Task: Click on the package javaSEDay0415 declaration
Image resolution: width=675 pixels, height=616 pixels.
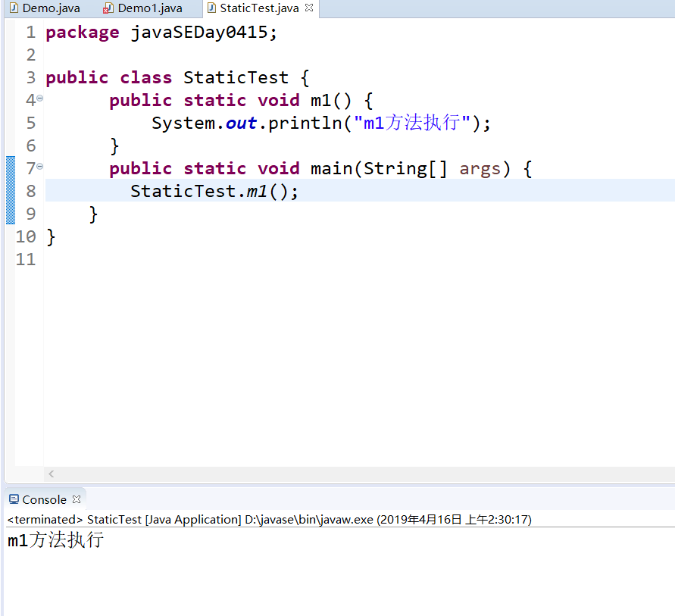Action: point(161,33)
